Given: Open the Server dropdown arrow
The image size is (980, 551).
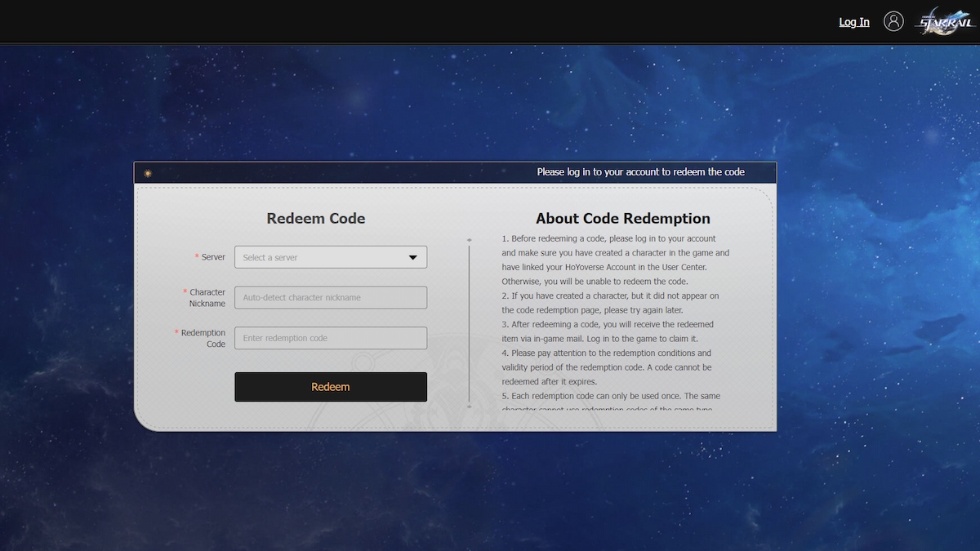Looking at the screenshot, I should [x=413, y=257].
